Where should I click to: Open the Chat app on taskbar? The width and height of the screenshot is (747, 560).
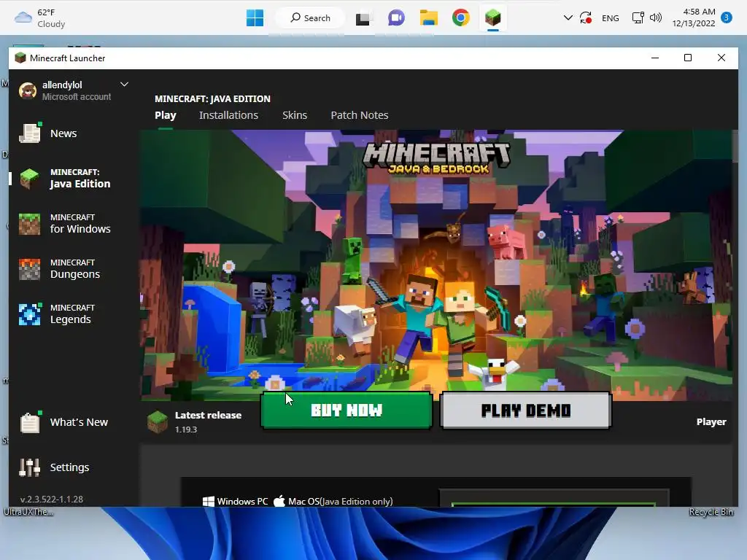tap(396, 18)
